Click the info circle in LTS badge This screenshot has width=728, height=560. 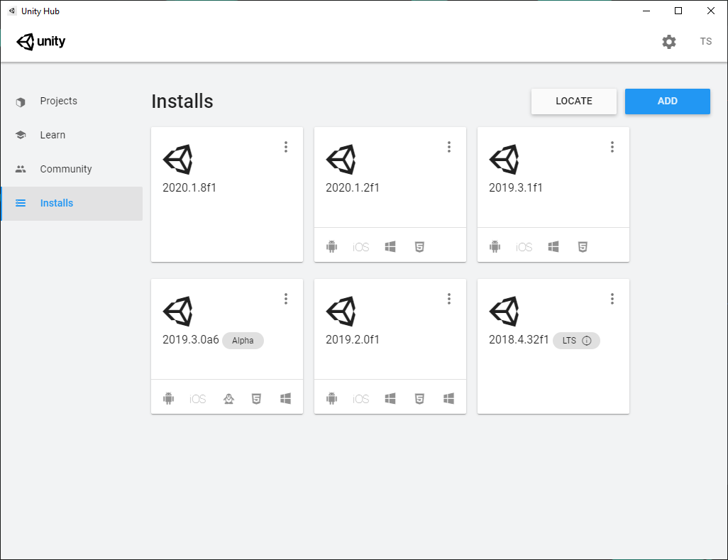click(x=587, y=341)
